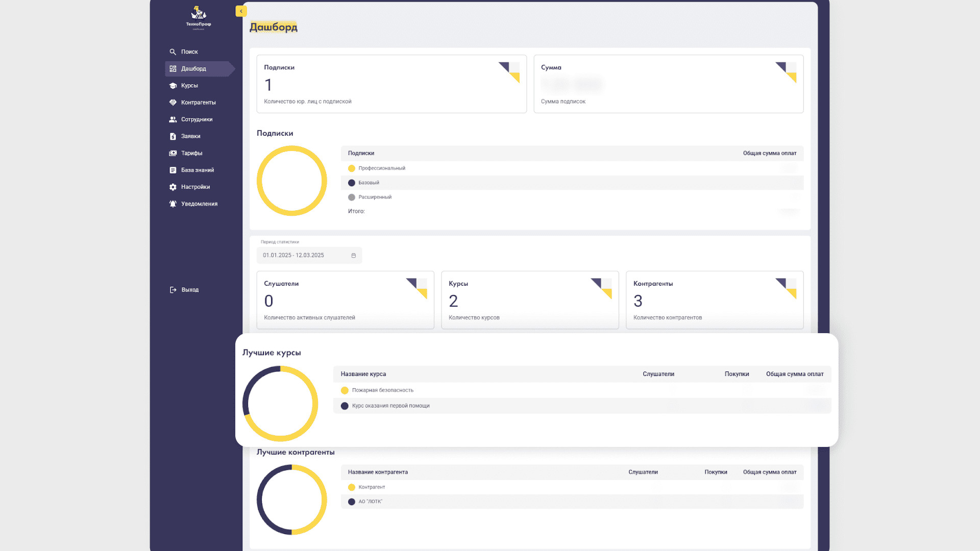
Task: Click the Контрагенты count card
Action: click(x=714, y=300)
